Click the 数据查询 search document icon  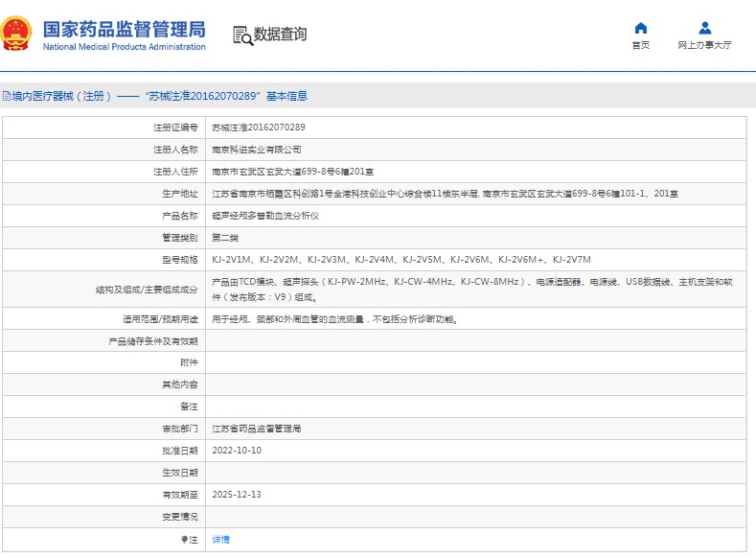243,35
